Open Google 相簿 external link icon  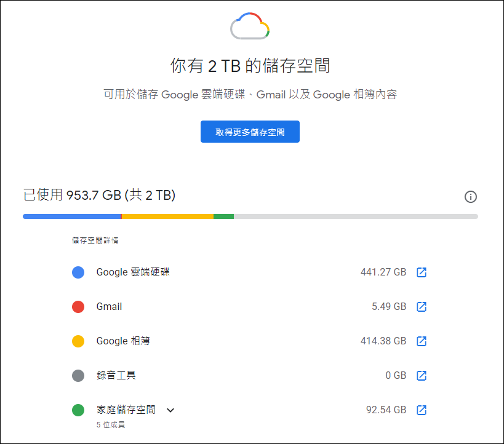tap(422, 341)
